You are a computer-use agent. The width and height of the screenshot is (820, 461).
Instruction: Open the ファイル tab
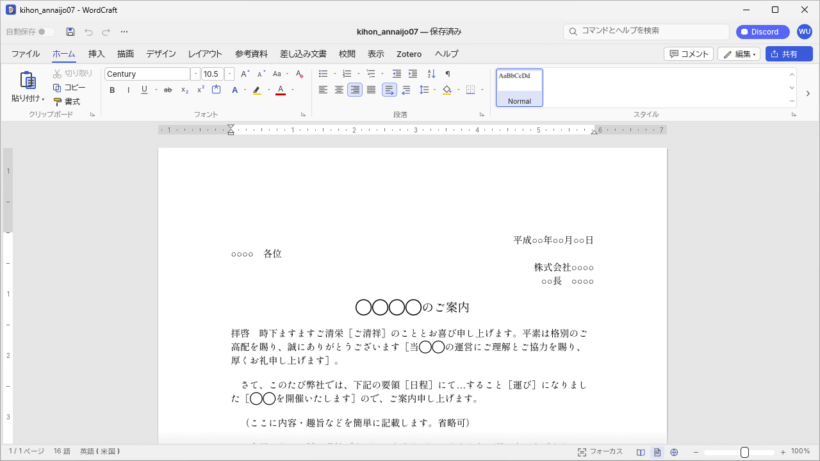click(25, 54)
